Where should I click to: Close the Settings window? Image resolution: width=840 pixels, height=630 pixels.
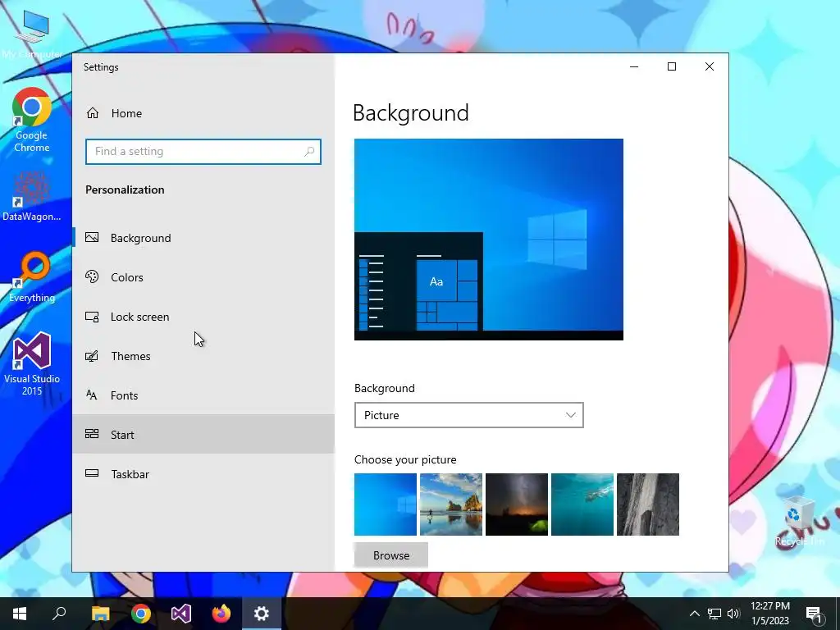click(x=710, y=66)
